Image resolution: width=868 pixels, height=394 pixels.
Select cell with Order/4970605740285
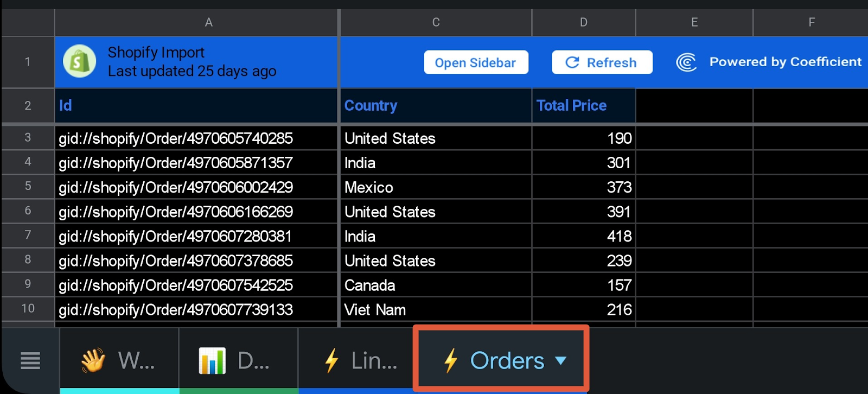coord(196,138)
